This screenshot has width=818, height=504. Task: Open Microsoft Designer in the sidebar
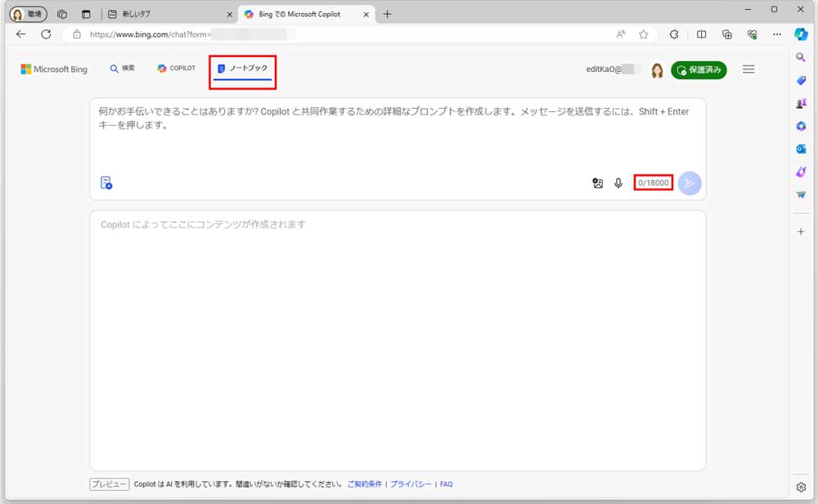pos(801,171)
